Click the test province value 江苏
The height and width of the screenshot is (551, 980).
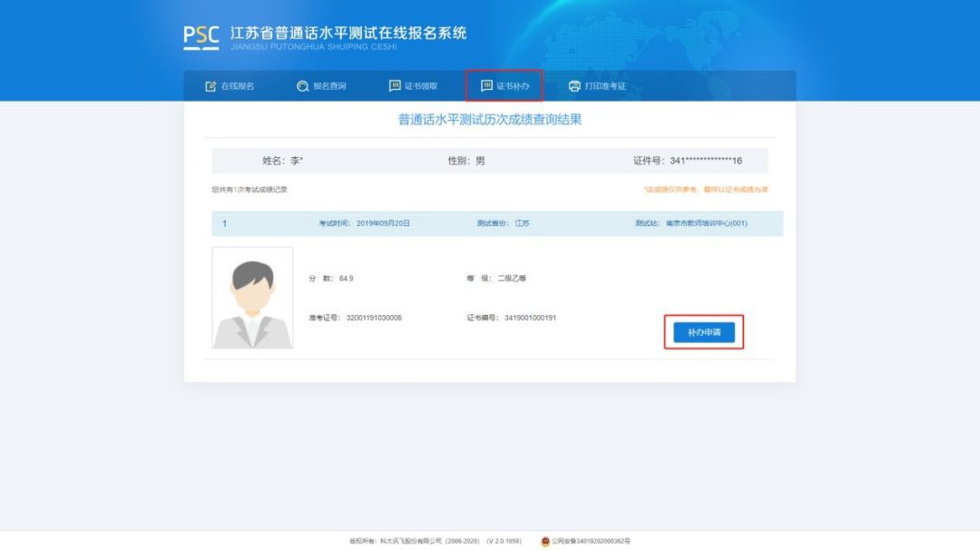pos(522,223)
